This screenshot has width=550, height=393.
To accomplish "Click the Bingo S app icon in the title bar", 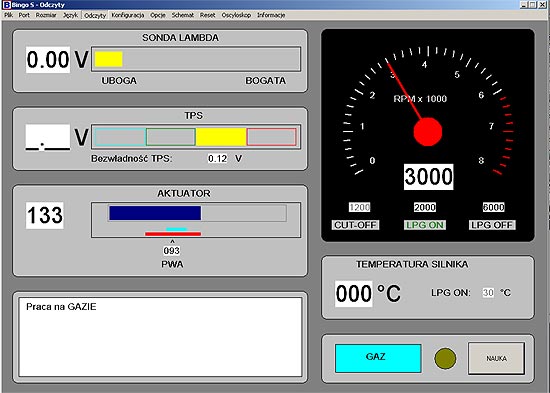I will tap(6, 5).
